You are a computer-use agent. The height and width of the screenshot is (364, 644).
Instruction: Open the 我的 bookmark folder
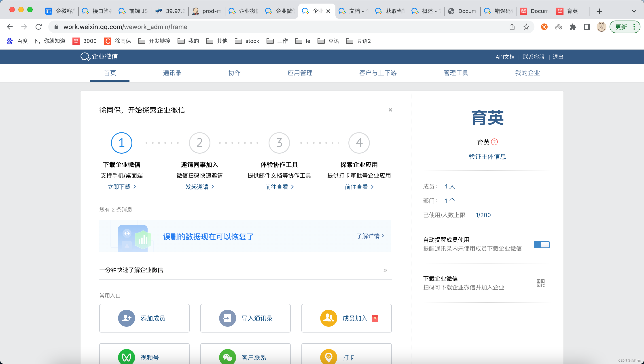coord(188,41)
